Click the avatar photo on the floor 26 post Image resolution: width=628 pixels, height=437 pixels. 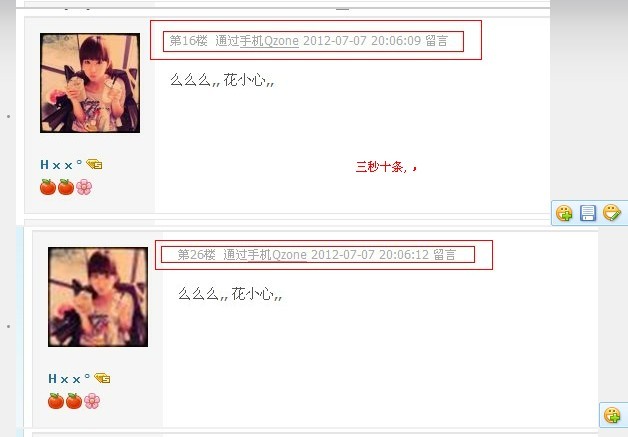click(98, 297)
